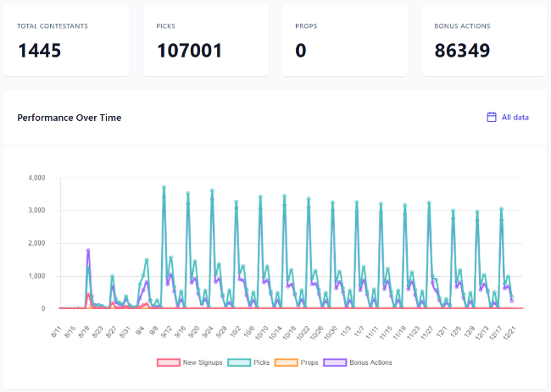Open the All data date range dropdown
The height and width of the screenshot is (392, 551).
pos(509,117)
